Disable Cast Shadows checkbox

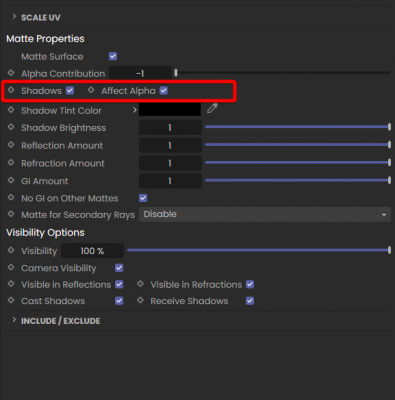tap(119, 301)
